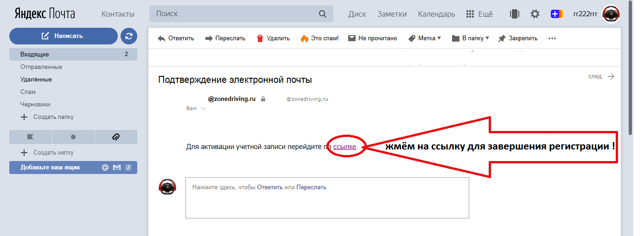
Task: Open Контакты page
Action: (x=118, y=14)
